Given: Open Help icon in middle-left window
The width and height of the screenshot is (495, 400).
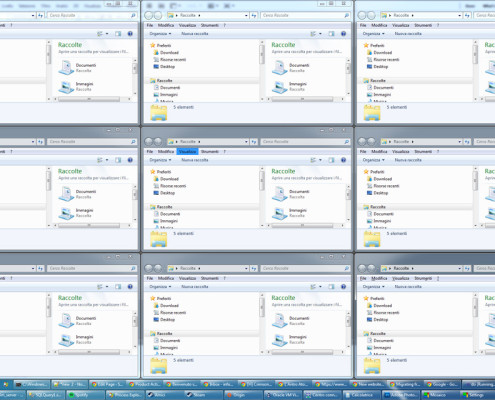Looking at the screenshot, I should point(130,160).
